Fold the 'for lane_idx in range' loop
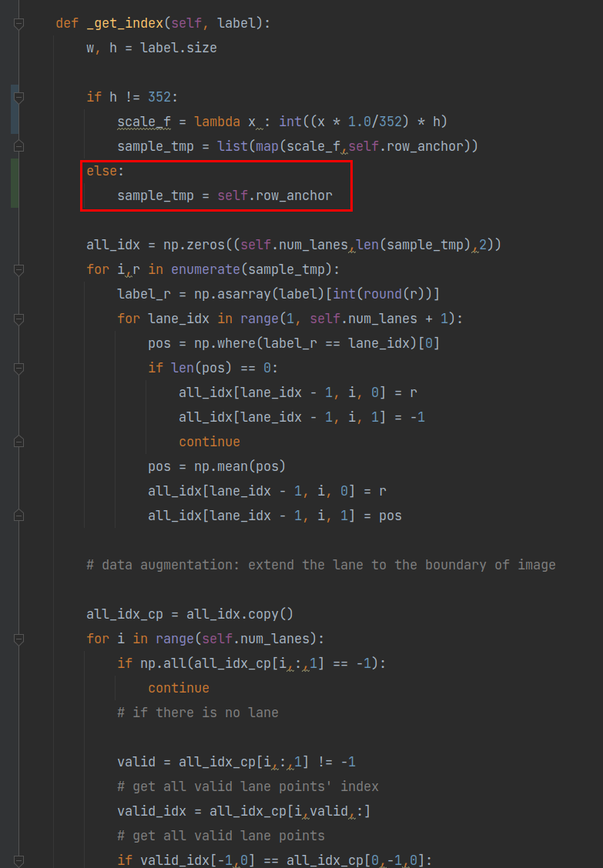The width and height of the screenshot is (603, 868). click(x=18, y=319)
